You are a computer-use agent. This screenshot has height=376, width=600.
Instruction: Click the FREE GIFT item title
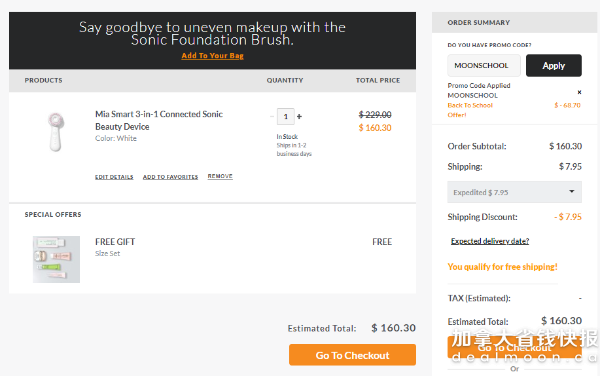pyautogui.click(x=115, y=242)
